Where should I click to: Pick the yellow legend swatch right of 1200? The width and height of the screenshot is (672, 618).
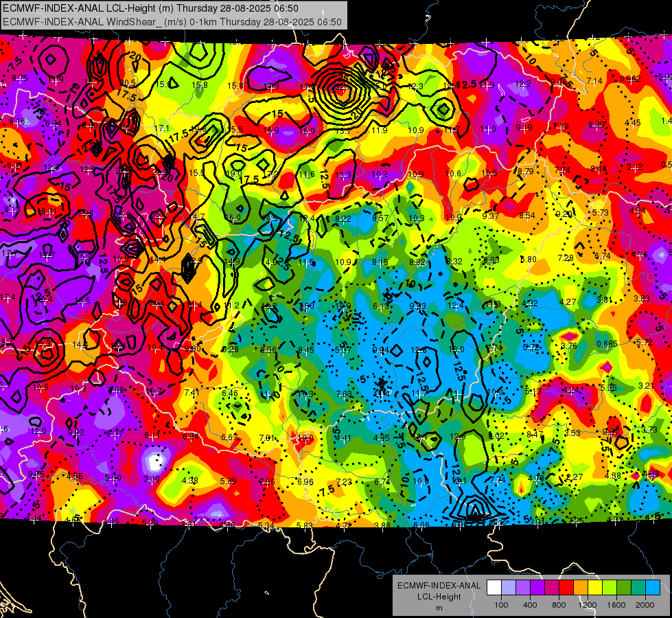click(x=595, y=588)
